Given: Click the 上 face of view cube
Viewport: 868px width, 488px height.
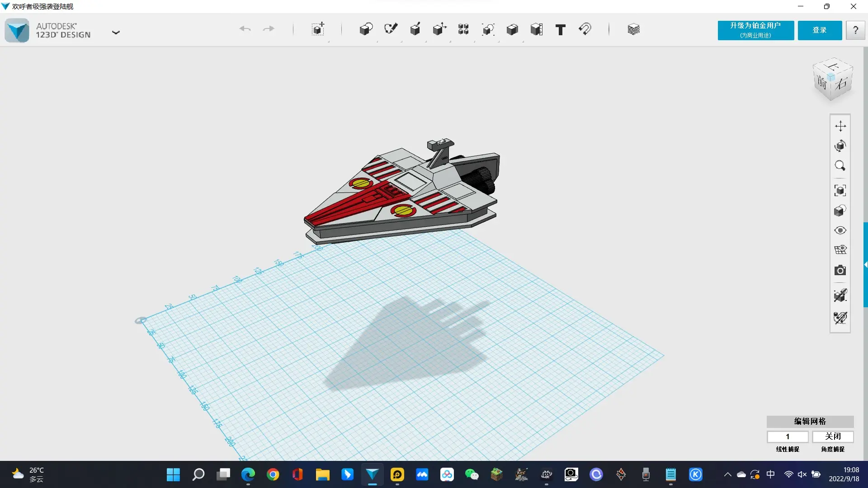Looking at the screenshot, I should coord(833,66).
